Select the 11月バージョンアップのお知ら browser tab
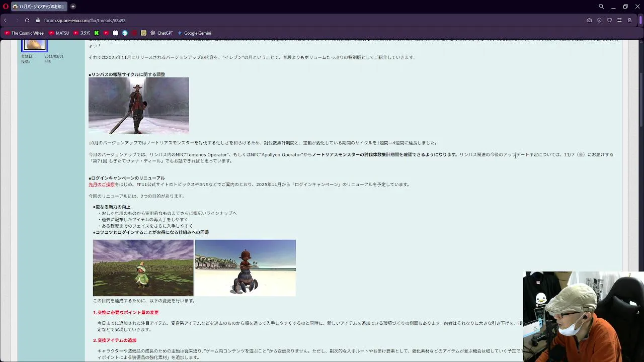 tap(39, 7)
